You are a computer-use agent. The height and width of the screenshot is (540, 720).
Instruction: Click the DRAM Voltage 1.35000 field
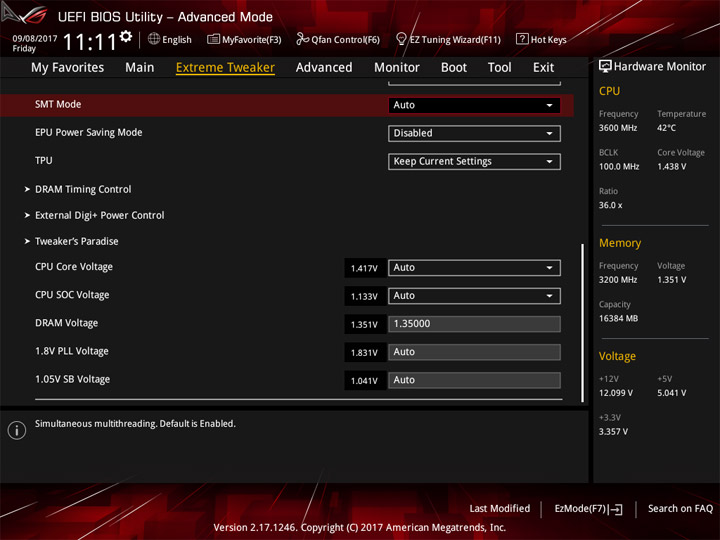pos(474,324)
